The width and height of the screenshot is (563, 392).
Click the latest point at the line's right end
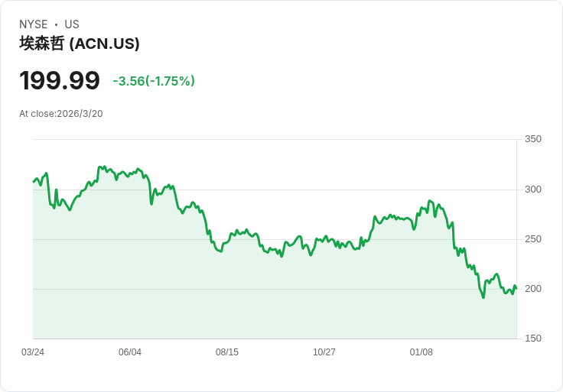click(x=516, y=288)
